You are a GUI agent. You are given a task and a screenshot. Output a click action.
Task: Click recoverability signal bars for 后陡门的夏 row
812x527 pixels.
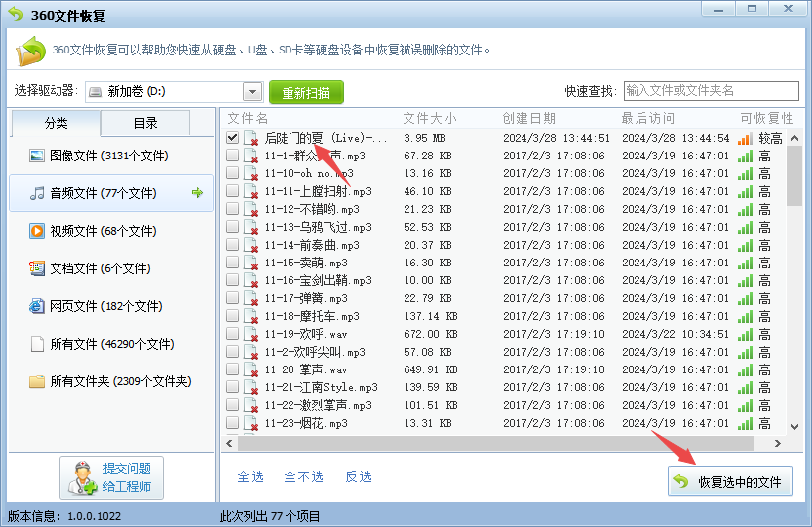coord(745,138)
